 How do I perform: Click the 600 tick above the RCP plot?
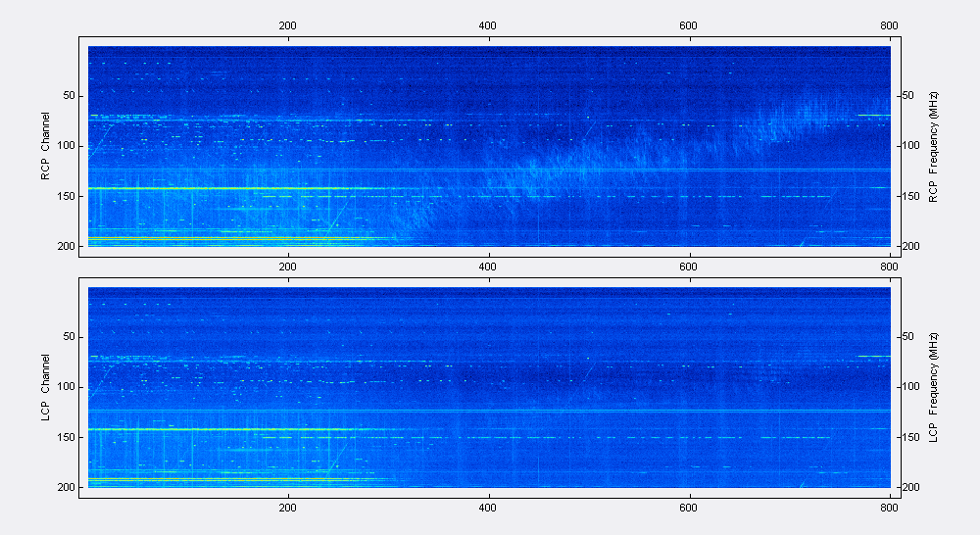click(x=688, y=25)
